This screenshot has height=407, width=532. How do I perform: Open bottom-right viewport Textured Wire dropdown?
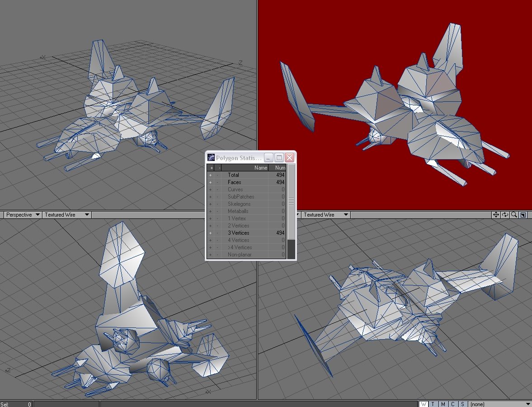[325, 215]
